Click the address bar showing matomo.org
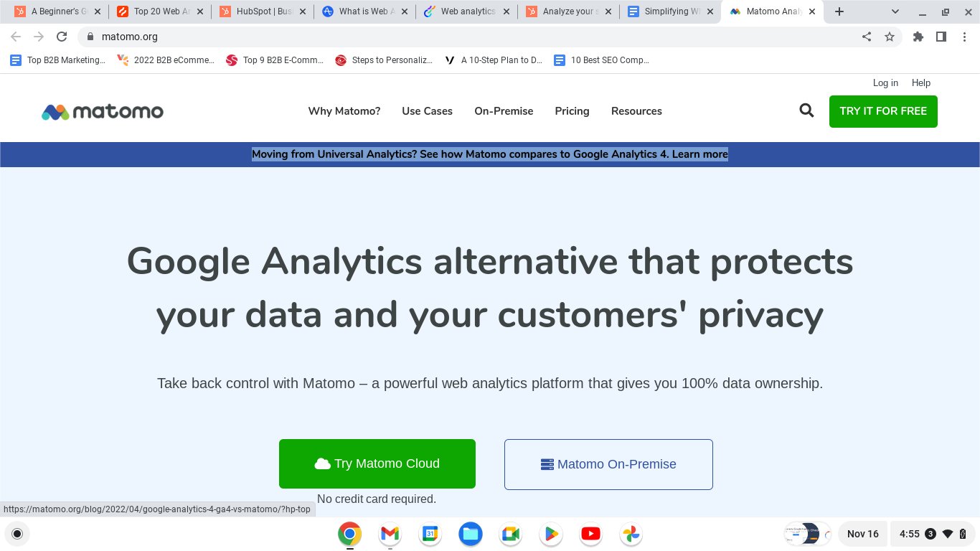Screen dimensions: 980x551 click(x=131, y=36)
